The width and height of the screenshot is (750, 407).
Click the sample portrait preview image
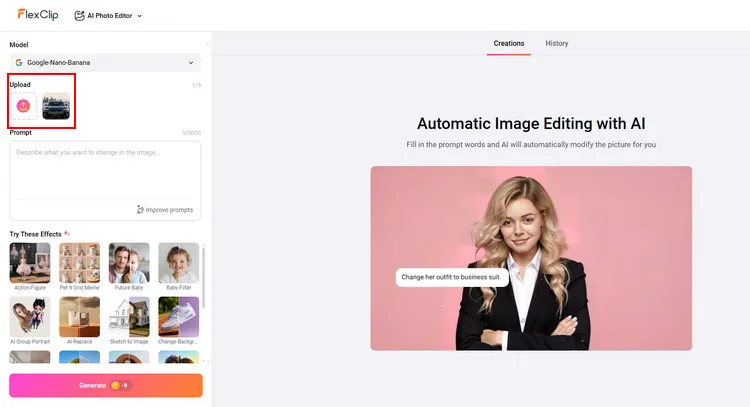point(531,258)
